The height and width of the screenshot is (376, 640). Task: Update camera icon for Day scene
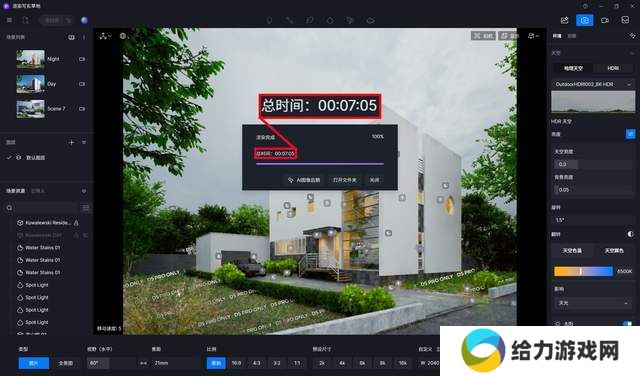coord(82,84)
